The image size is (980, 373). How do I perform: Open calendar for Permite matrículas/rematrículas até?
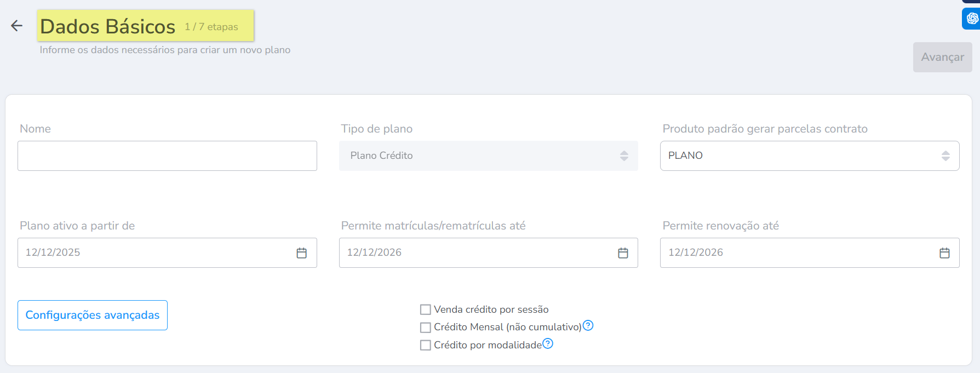click(x=623, y=253)
